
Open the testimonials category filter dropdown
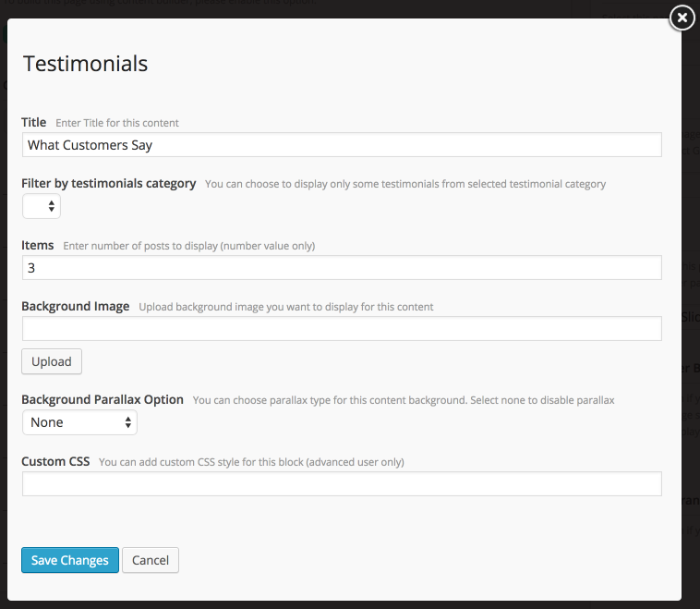[42, 206]
